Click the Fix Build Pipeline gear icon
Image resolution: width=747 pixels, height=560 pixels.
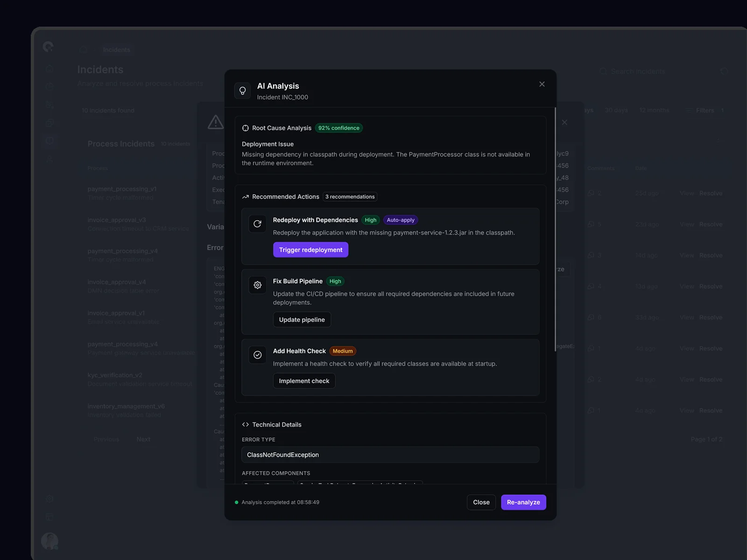[x=257, y=285]
